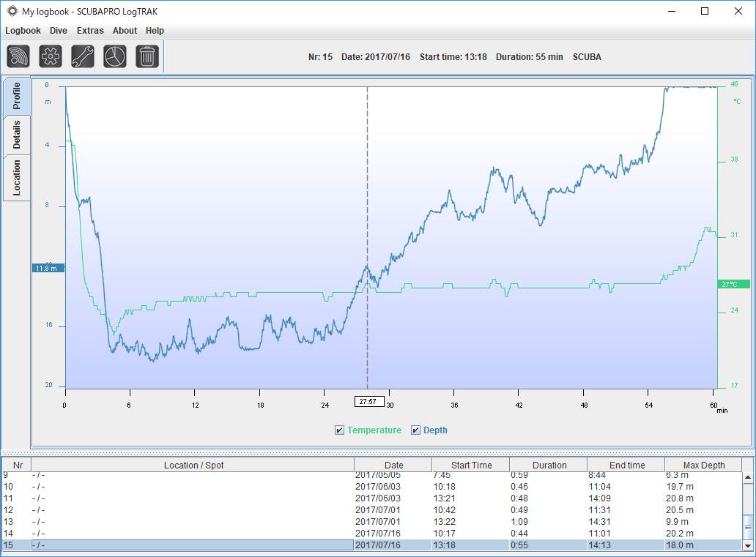Open the pie chart statistics icon
This screenshot has width=756, height=557.
click(115, 56)
